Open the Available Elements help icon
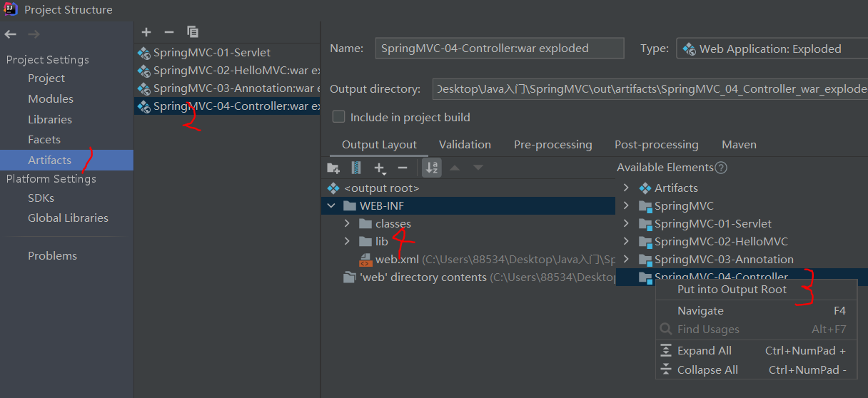868x398 pixels. [722, 168]
